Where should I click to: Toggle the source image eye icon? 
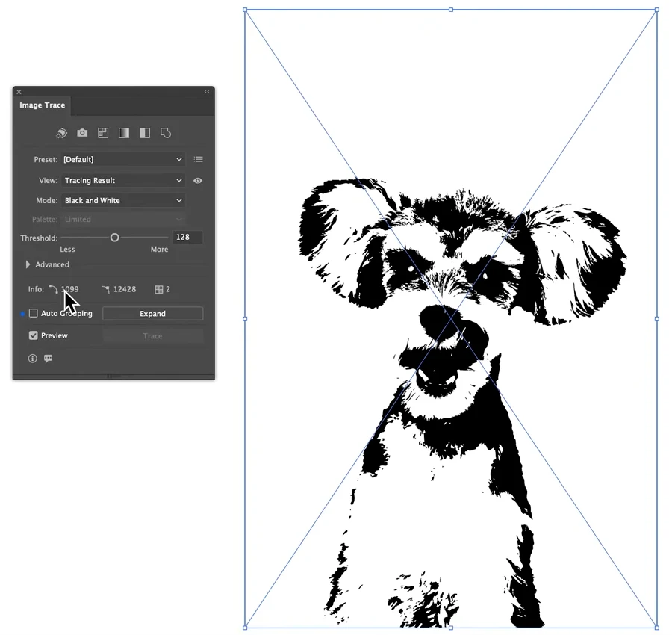pyautogui.click(x=198, y=181)
